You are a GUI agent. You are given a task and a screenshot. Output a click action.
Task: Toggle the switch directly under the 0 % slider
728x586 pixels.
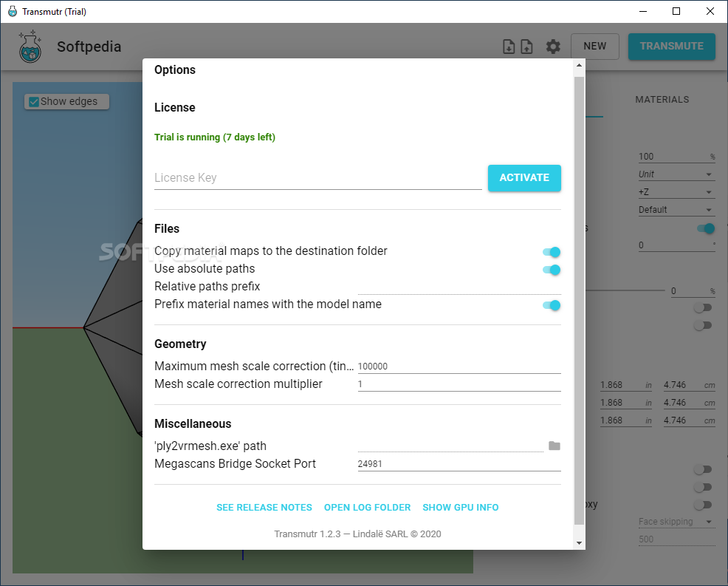pyautogui.click(x=703, y=307)
